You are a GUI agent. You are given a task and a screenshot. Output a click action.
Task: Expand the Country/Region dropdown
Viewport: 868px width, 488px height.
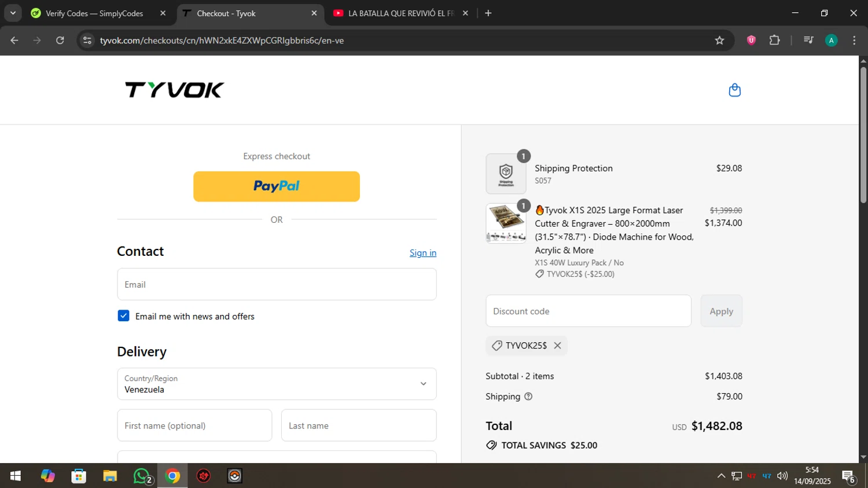pos(277,384)
